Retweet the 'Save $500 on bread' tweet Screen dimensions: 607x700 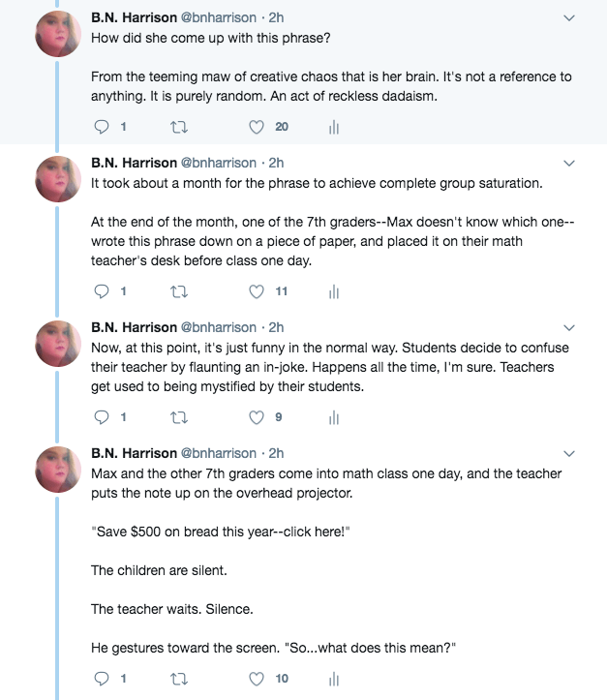(178, 679)
